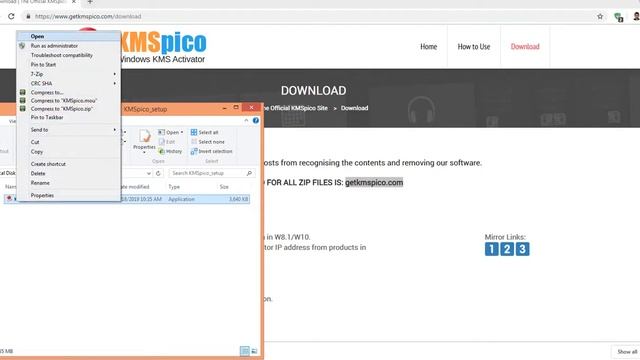Click Show all in downloads bar

click(626, 351)
